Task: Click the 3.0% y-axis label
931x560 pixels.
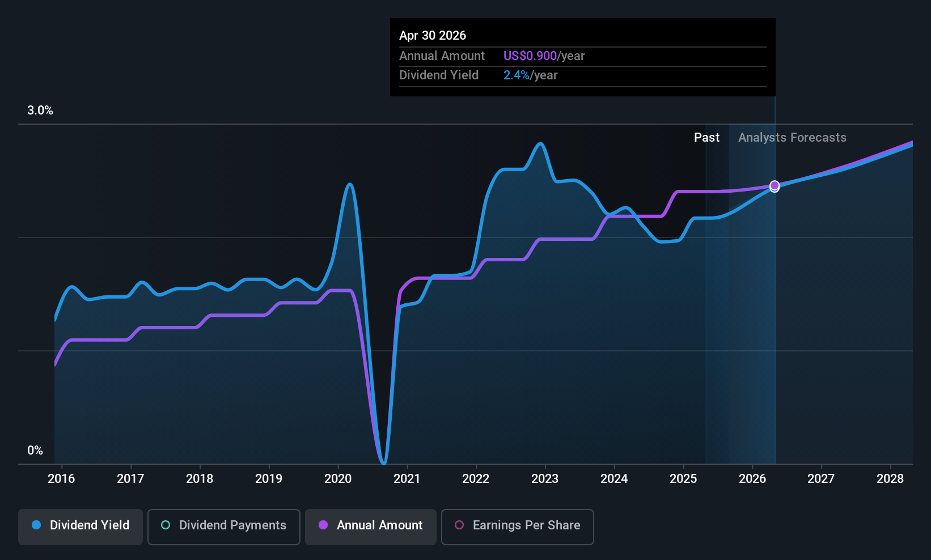Action: point(40,111)
